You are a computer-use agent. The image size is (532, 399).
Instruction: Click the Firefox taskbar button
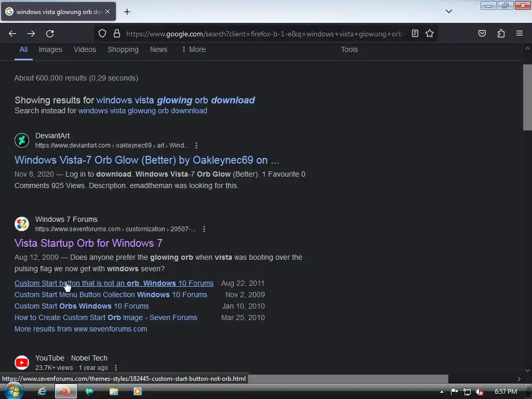pos(66,392)
